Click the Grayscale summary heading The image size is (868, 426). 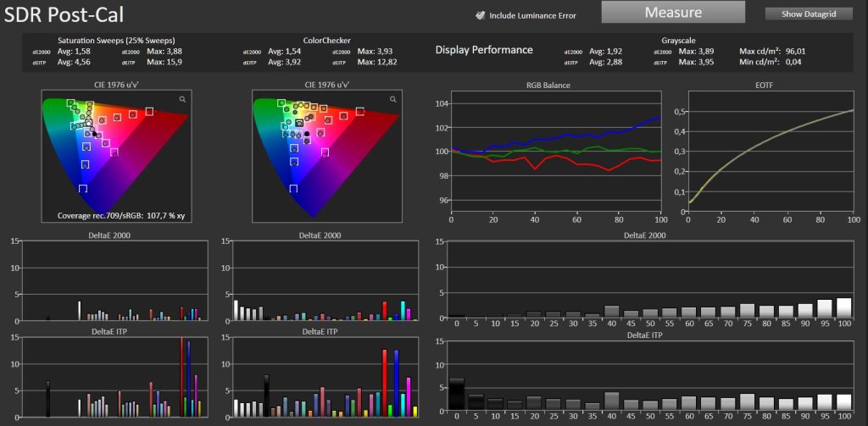coord(679,41)
